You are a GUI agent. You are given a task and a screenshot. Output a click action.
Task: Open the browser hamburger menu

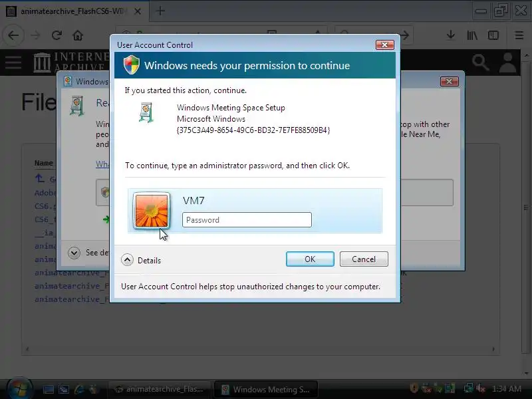(519, 35)
